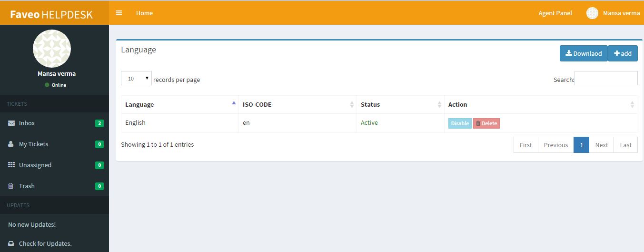
Task: Click the Inbox envelope icon
Action: coord(11,123)
